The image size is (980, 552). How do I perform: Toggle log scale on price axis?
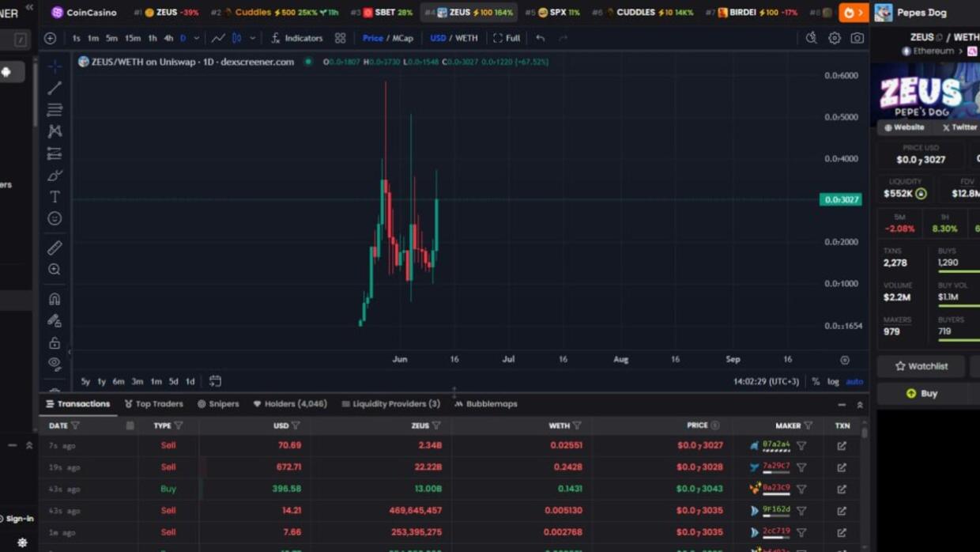(x=833, y=382)
